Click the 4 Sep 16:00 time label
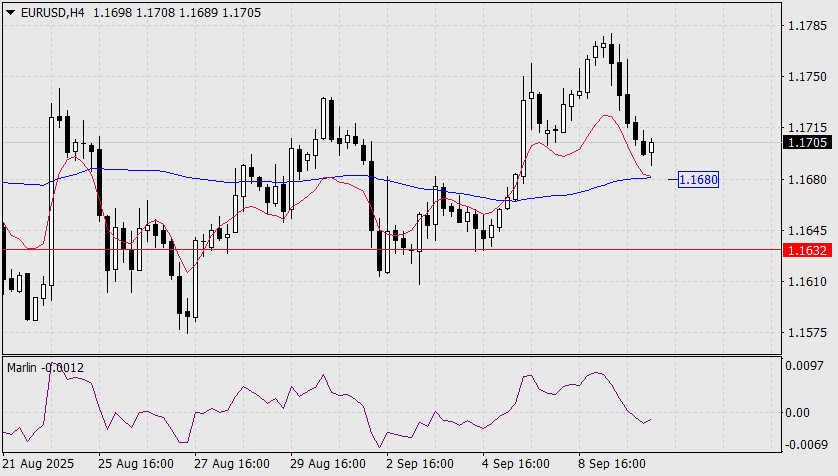 click(516, 464)
